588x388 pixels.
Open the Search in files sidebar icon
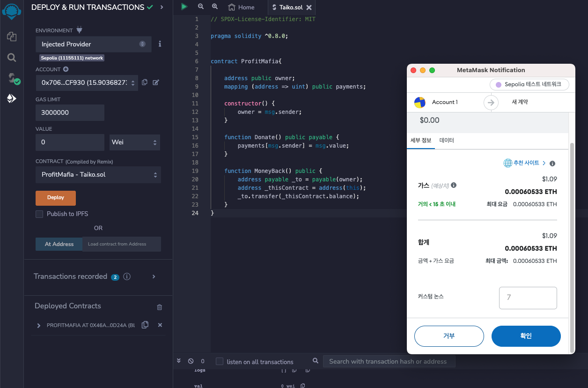[12, 58]
